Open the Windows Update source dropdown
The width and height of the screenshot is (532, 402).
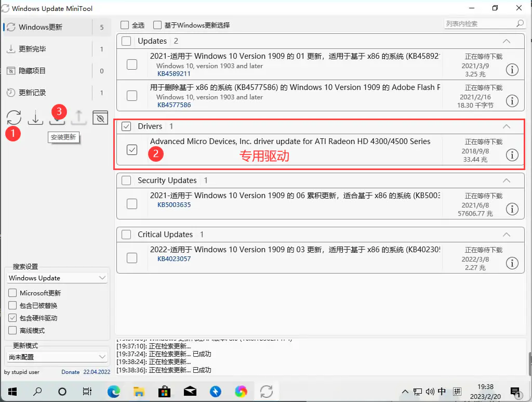57,278
